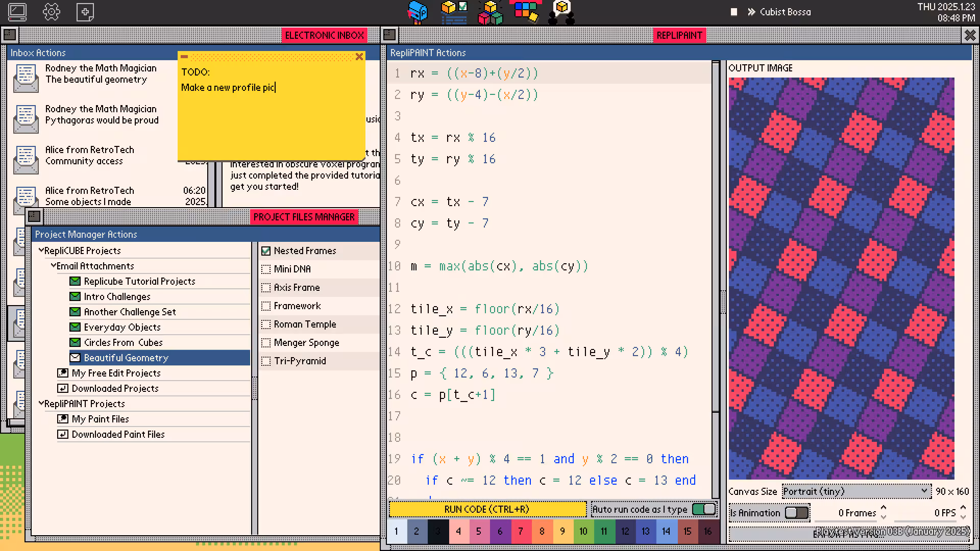This screenshot has width=980, height=551.
Task: Click envelope icon for 'Community access' email
Action: tap(26, 160)
